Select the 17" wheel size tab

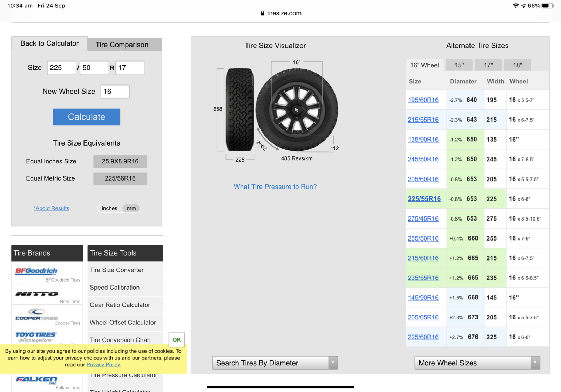point(488,65)
